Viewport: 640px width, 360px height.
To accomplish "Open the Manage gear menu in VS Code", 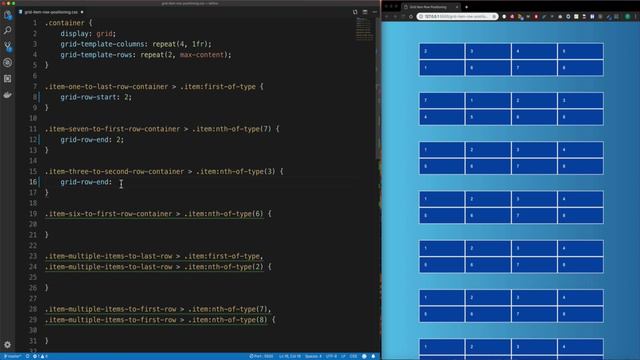I will pyautogui.click(x=7, y=345).
